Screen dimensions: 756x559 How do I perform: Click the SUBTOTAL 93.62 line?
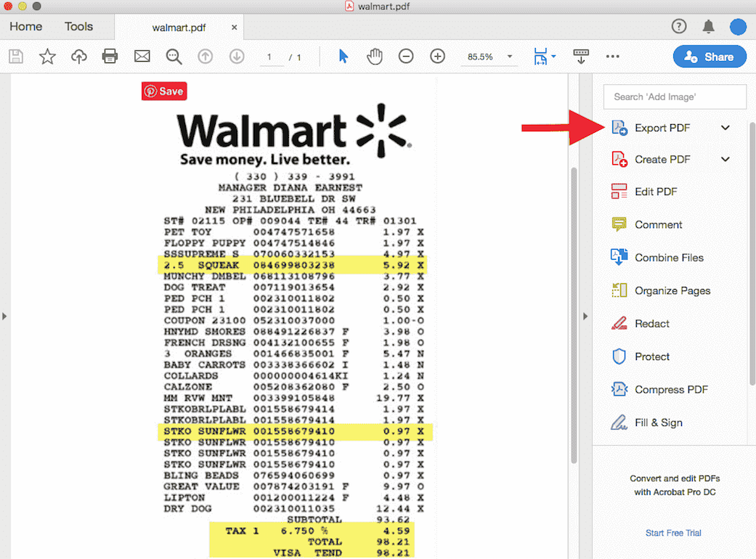pyautogui.click(x=349, y=520)
